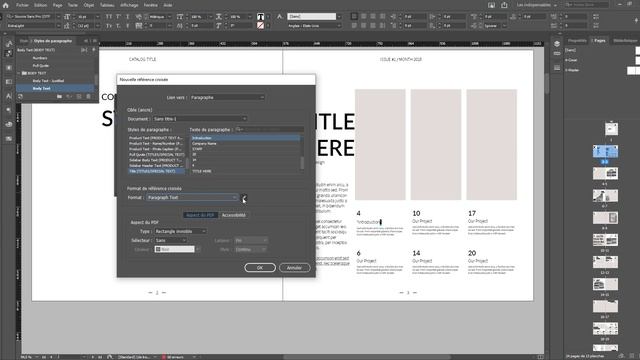Open the Tableau menu
640x360 pixels.
(x=107, y=5)
